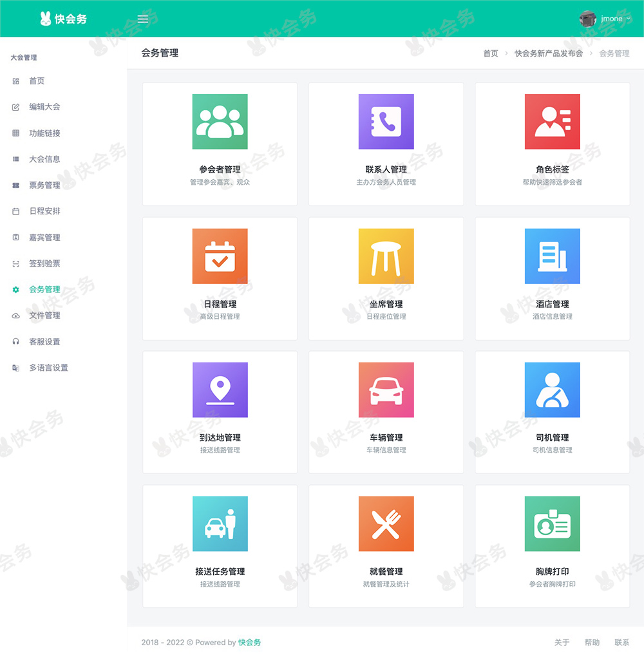Click the 就餐管理 fork and knife icon
This screenshot has width=644, height=662.
[386, 523]
